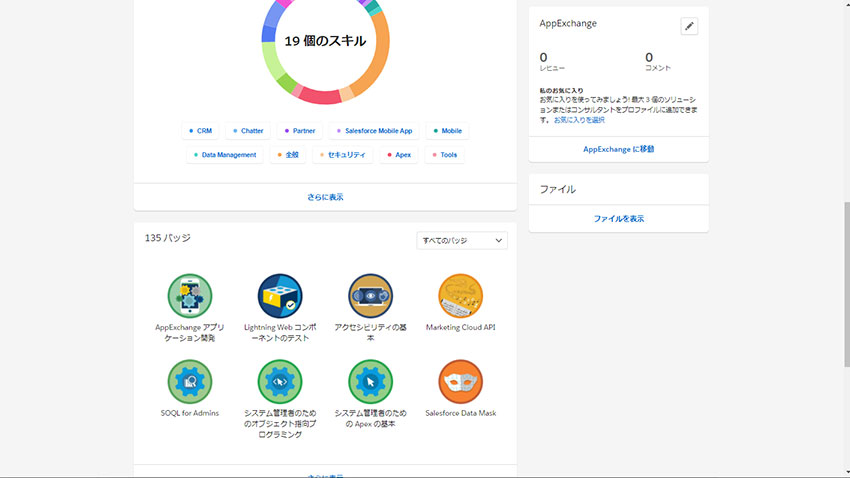Viewport: 850px width, 478px height.
Task: Click the page vertical scrollbar thumb
Action: coord(846,285)
